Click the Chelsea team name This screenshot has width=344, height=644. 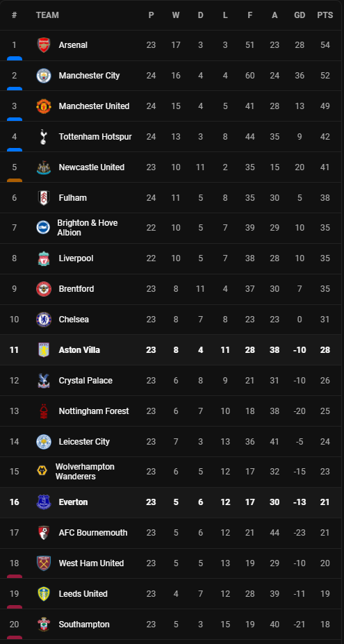coord(74,320)
